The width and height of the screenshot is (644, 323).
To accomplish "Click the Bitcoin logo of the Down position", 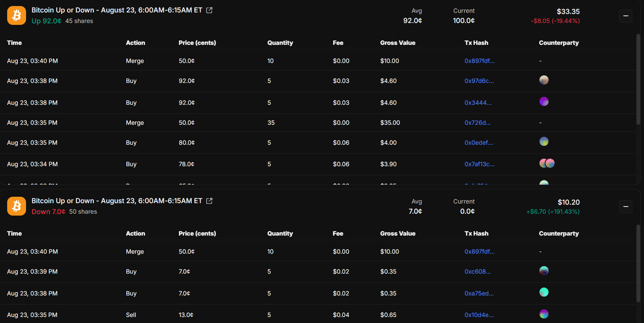I will coord(17,206).
